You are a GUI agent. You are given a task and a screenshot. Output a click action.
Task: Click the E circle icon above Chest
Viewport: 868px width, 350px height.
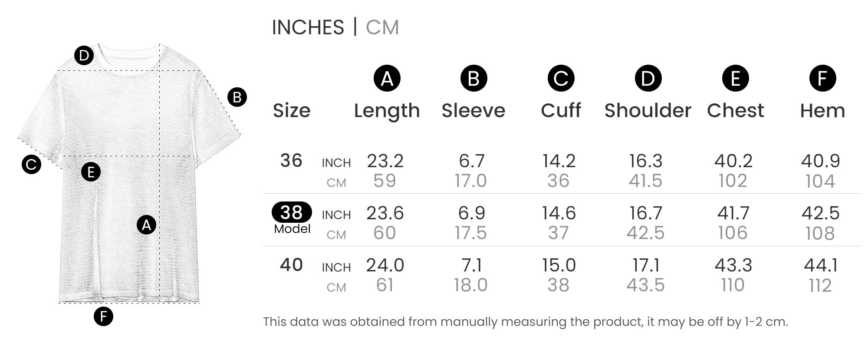pyautogui.click(x=735, y=79)
